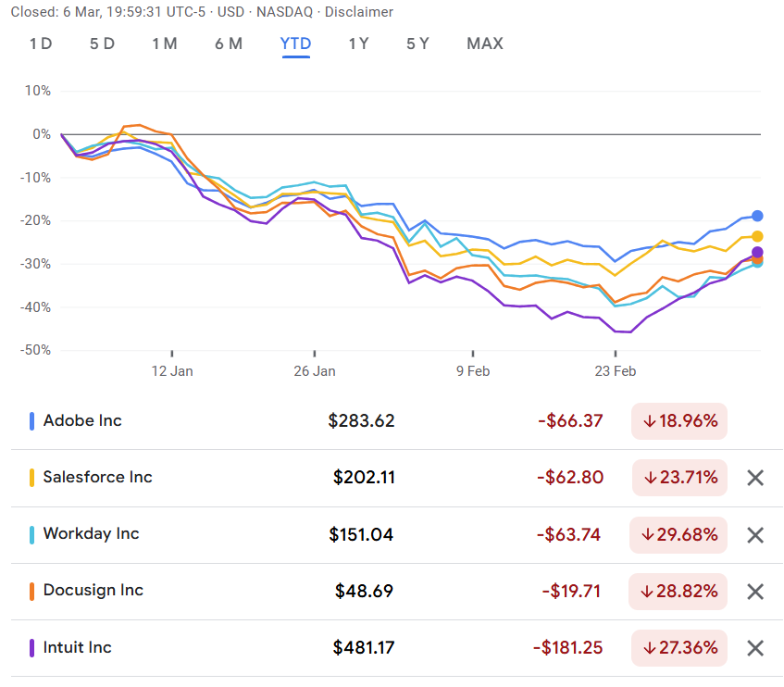Remove Salesforce Inc from comparison
This screenshot has width=784, height=687.
coord(754,478)
